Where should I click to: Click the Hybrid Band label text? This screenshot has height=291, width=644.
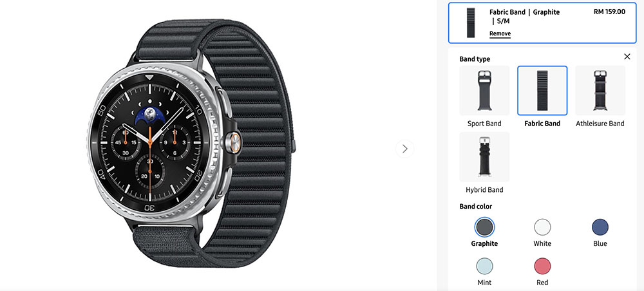click(x=484, y=190)
